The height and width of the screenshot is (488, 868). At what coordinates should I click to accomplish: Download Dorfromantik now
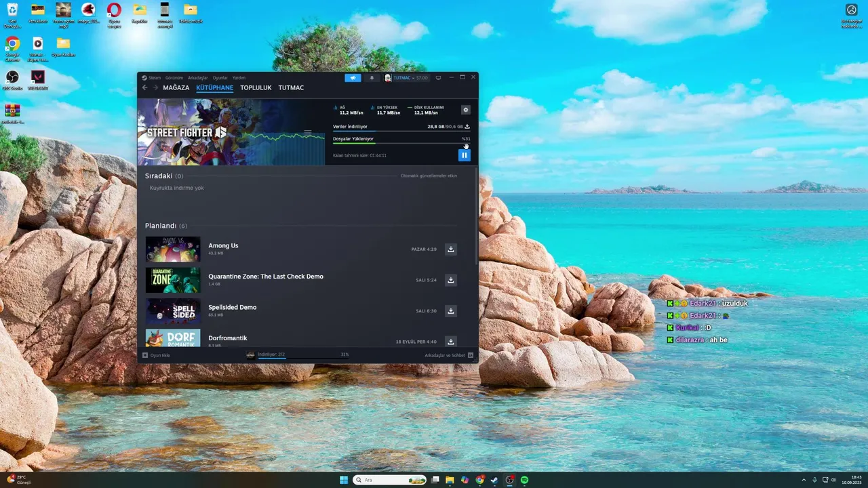click(x=450, y=342)
